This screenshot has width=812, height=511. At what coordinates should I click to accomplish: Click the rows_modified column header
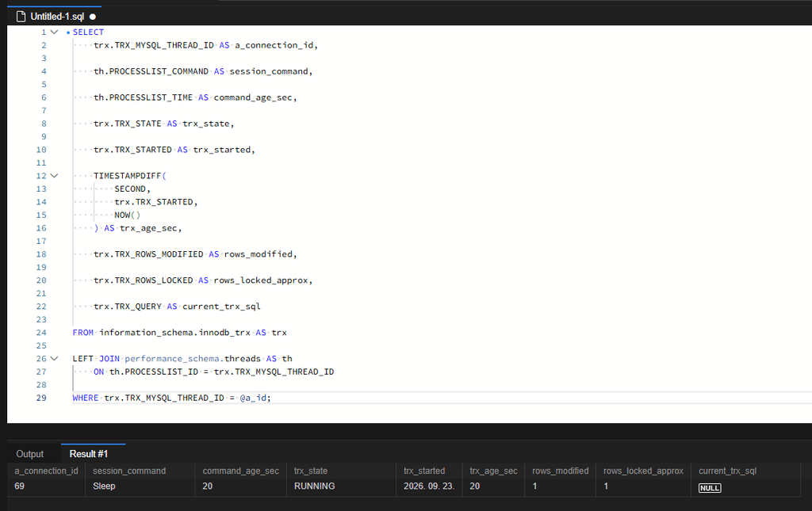(561, 471)
